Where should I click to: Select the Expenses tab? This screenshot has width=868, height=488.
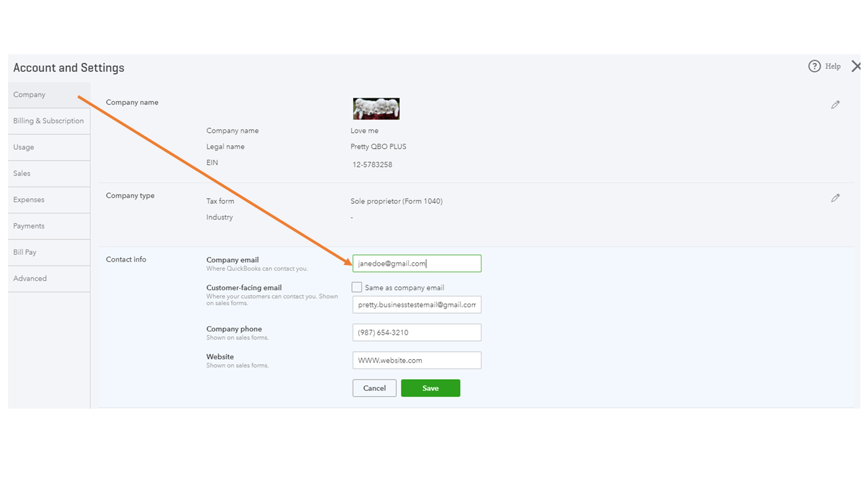[28, 200]
